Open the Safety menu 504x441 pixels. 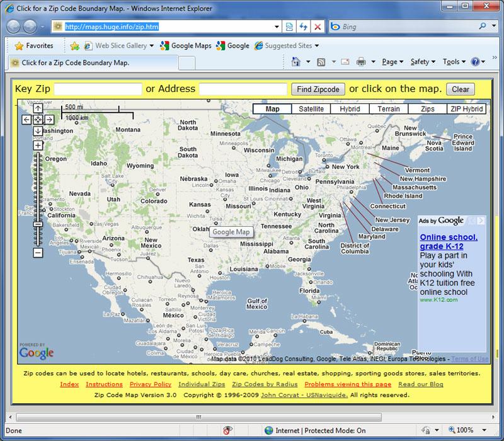pos(423,61)
